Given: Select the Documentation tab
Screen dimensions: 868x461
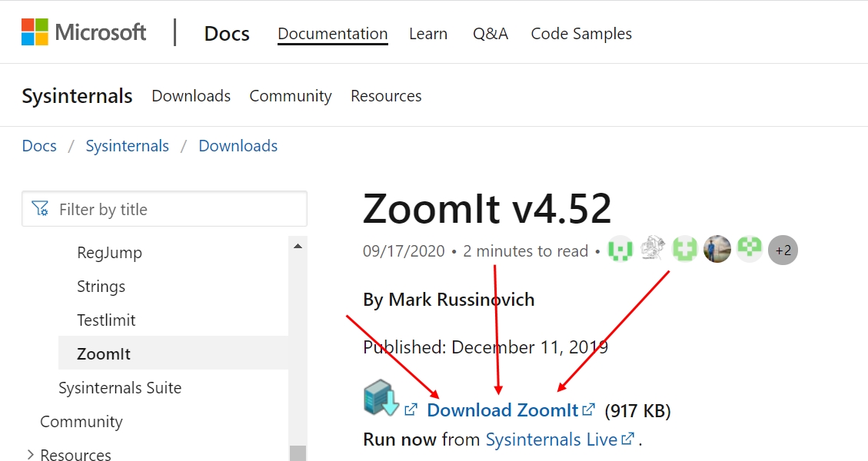Looking at the screenshot, I should [332, 33].
